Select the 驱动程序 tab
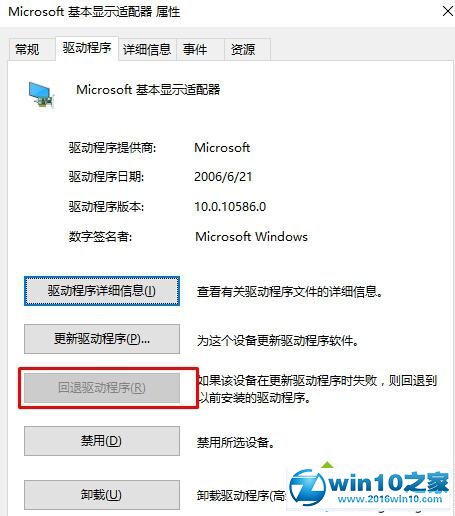455x516 pixels. pyautogui.click(x=87, y=48)
